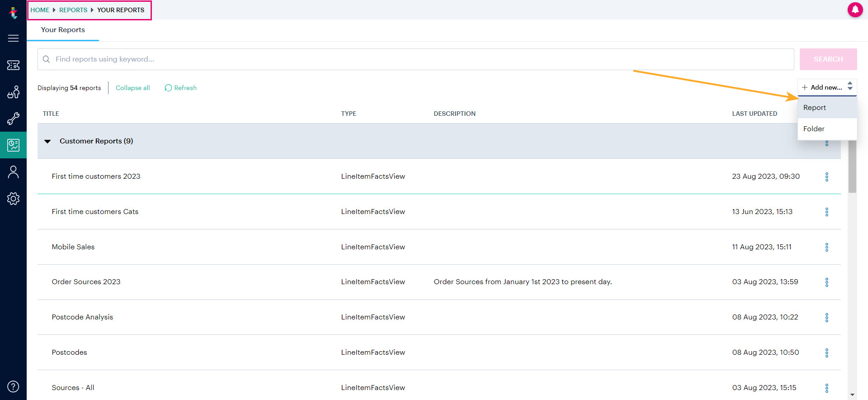Click the DESCRIPTION column header
Screen dimensions: 868x400
(x=455, y=114)
